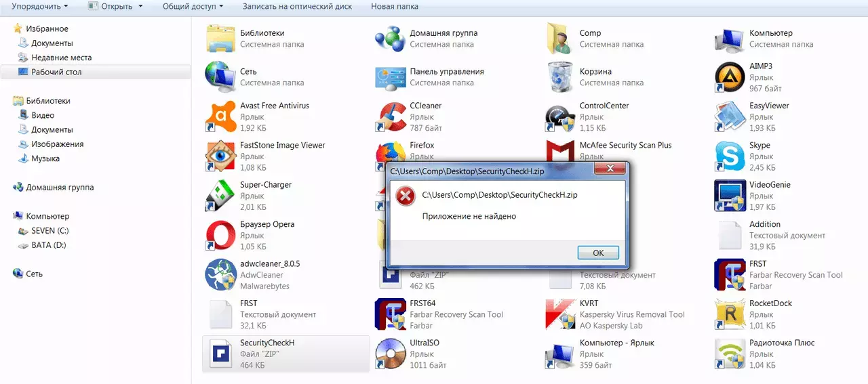Select Сеть in navigation pane
Screen dimensions: 868x384
click(34, 274)
